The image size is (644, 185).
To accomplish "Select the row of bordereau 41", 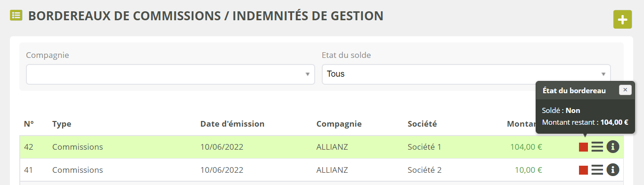I will (x=321, y=170).
